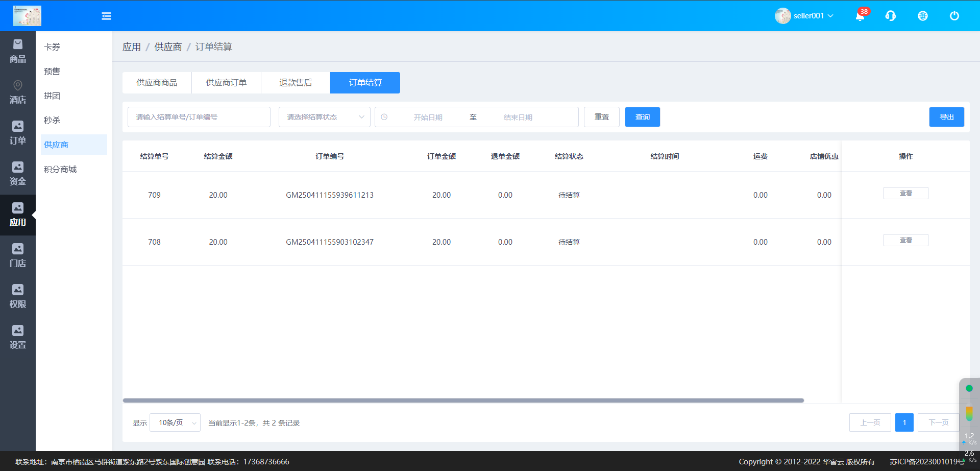This screenshot has width=980, height=471.
Task: Switch to the 供应商订单 tab
Action: (226, 83)
